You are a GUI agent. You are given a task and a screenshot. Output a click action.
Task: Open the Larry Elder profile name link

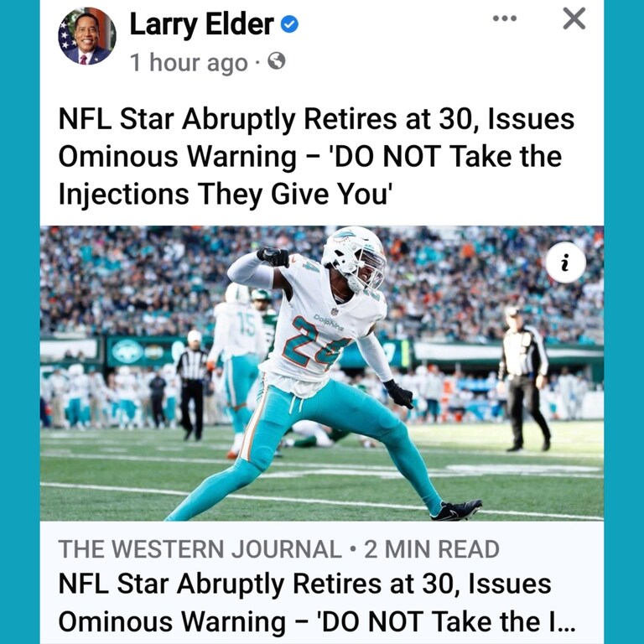201,24
